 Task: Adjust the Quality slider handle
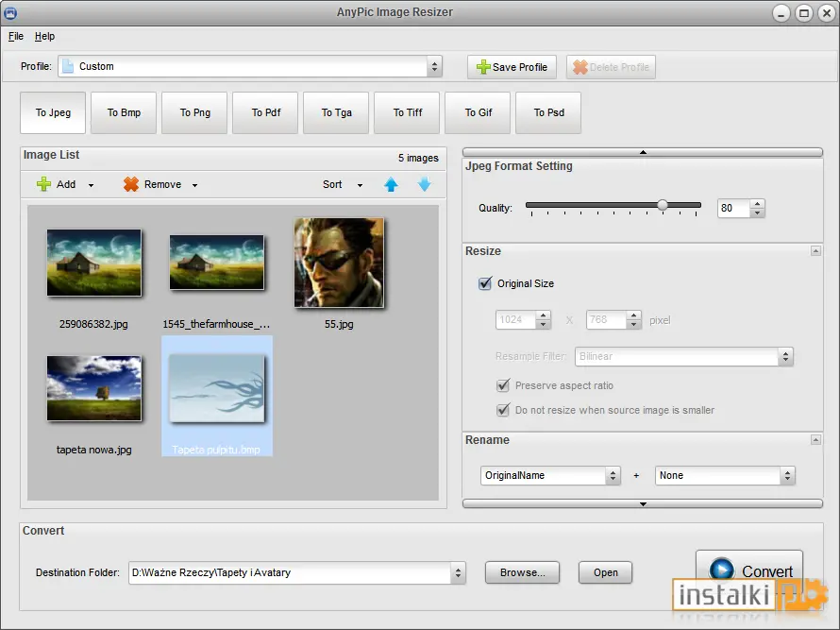coord(663,205)
